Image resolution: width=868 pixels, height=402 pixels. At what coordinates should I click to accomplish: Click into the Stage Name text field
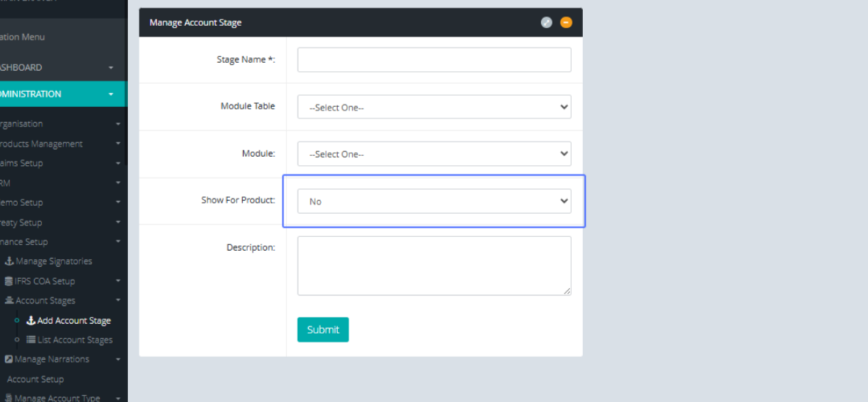coord(434,60)
